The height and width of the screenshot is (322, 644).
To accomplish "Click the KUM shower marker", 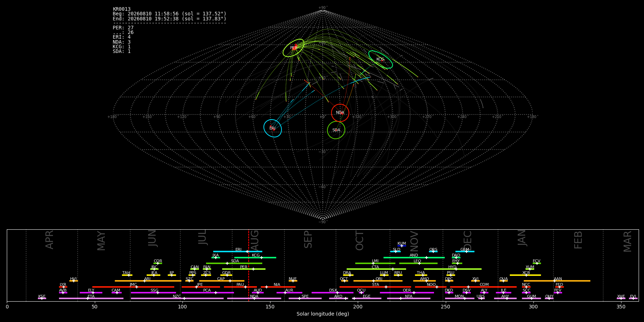I will [402, 245].
